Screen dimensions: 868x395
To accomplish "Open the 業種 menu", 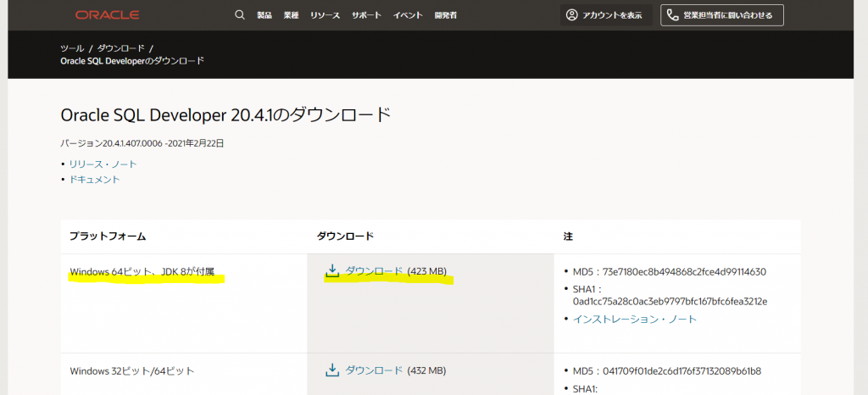I will 290,15.
